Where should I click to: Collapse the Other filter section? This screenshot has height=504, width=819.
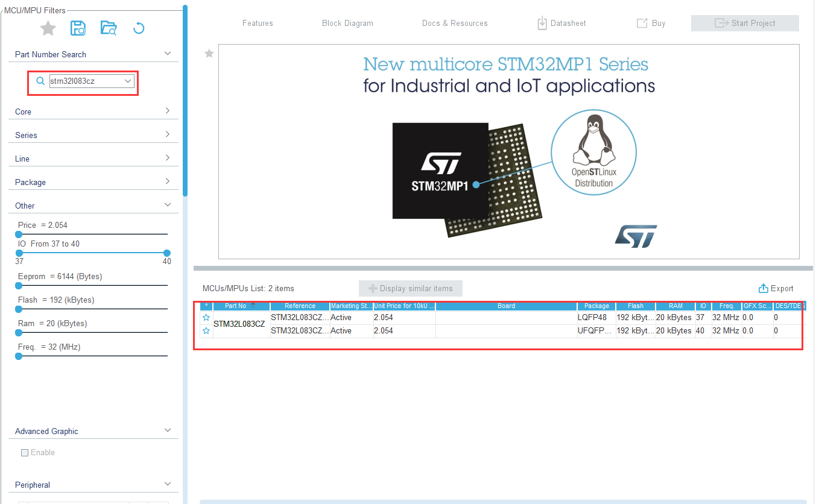pos(168,205)
